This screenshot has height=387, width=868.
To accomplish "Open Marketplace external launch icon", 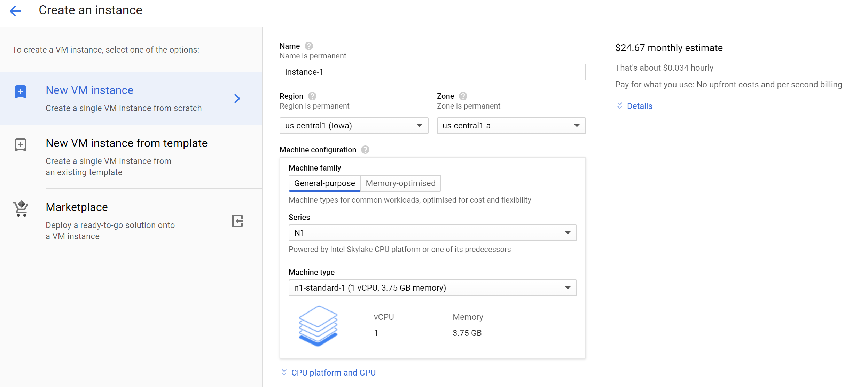I will pyautogui.click(x=237, y=221).
